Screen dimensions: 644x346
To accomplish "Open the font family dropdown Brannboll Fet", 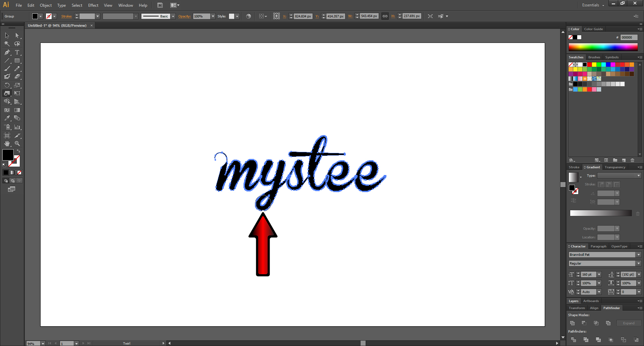I will (x=639, y=255).
